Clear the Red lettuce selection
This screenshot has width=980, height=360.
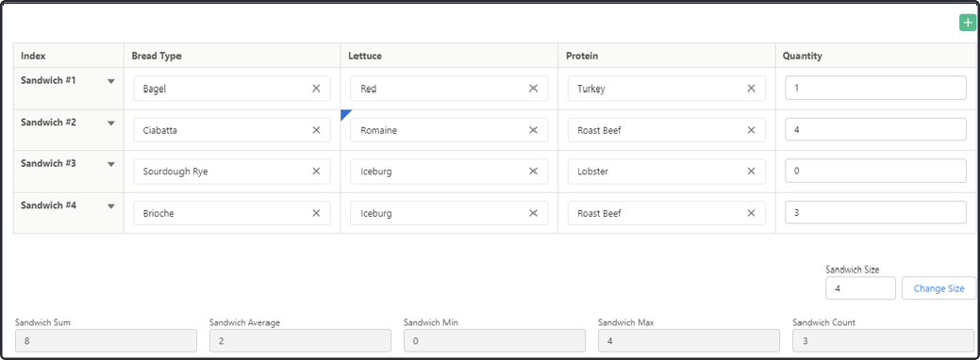[x=534, y=89]
